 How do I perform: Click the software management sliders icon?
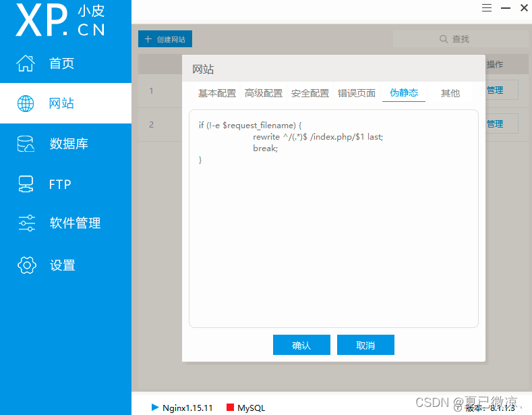point(26,223)
